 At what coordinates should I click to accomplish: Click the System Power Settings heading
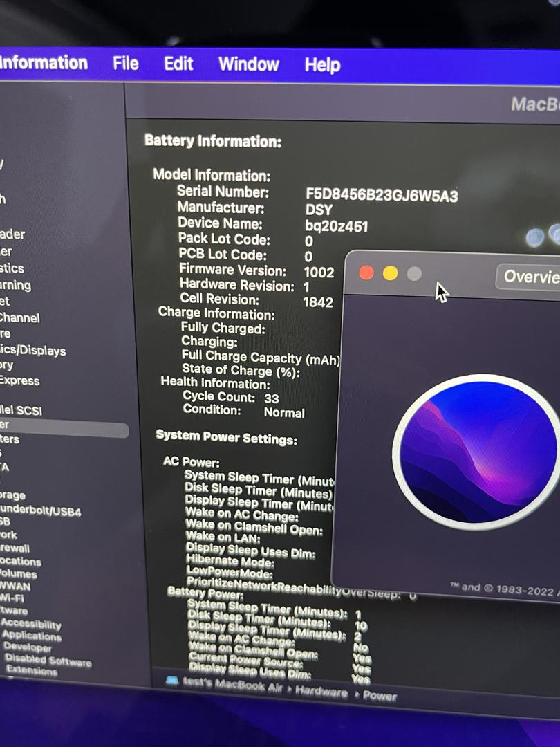226,437
